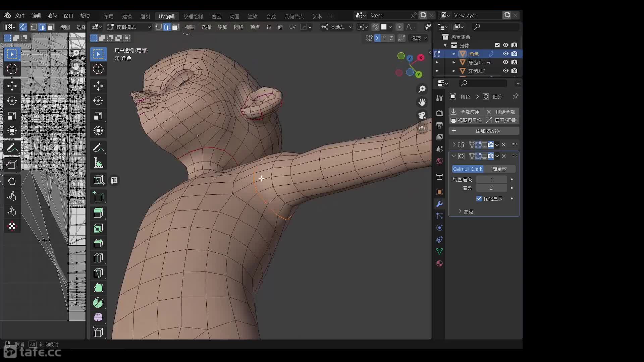Open the 网格 mesh menu
The height and width of the screenshot is (362, 644).
click(238, 27)
